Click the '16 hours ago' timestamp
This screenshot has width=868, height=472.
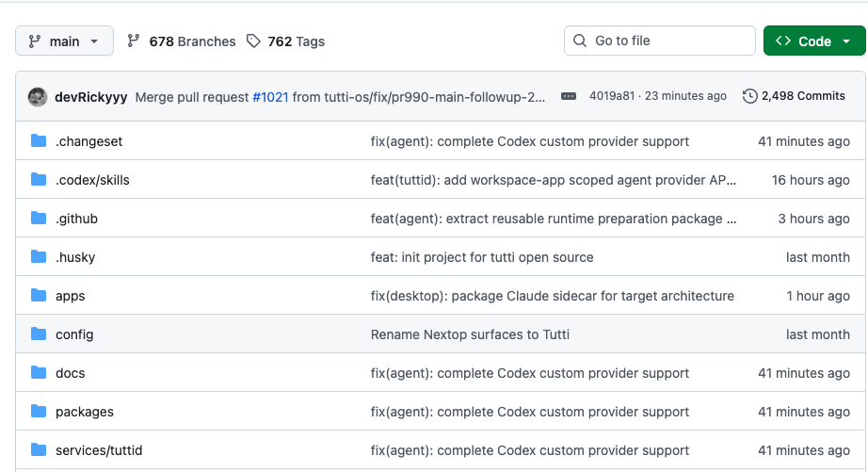tap(811, 181)
